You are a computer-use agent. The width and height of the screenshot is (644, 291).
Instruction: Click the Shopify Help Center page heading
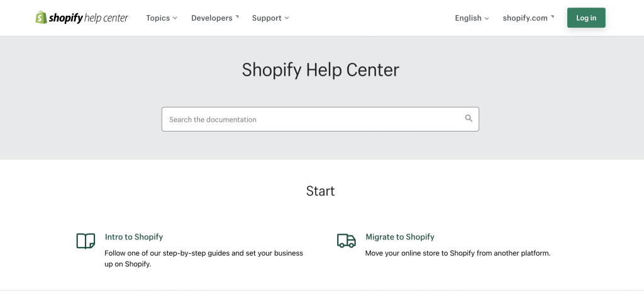click(320, 70)
